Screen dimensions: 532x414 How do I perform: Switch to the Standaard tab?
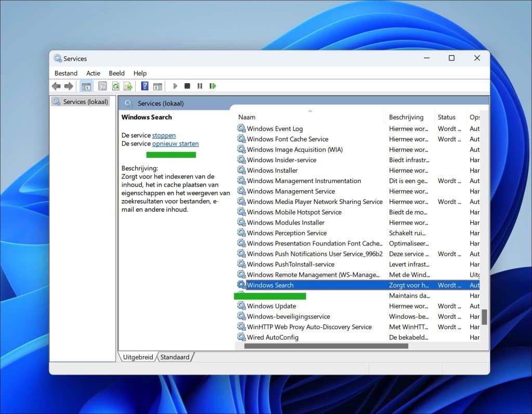coord(175,357)
